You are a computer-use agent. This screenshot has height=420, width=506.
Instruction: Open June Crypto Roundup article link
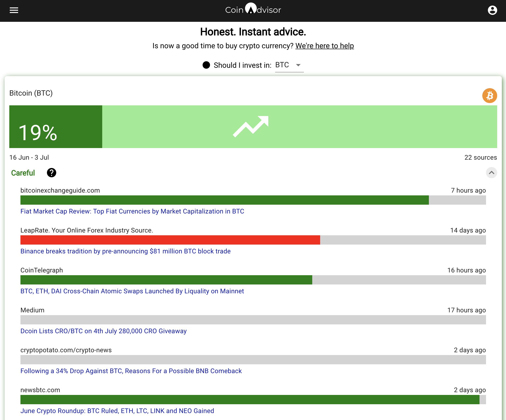[x=117, y=411]
